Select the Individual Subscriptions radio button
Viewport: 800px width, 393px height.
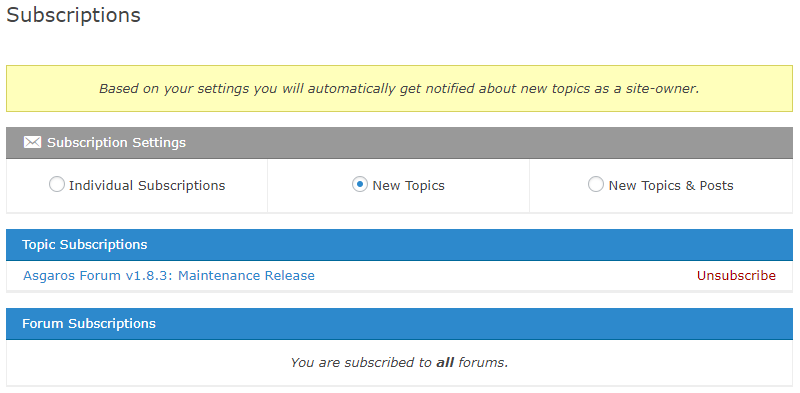click(57, 184)
